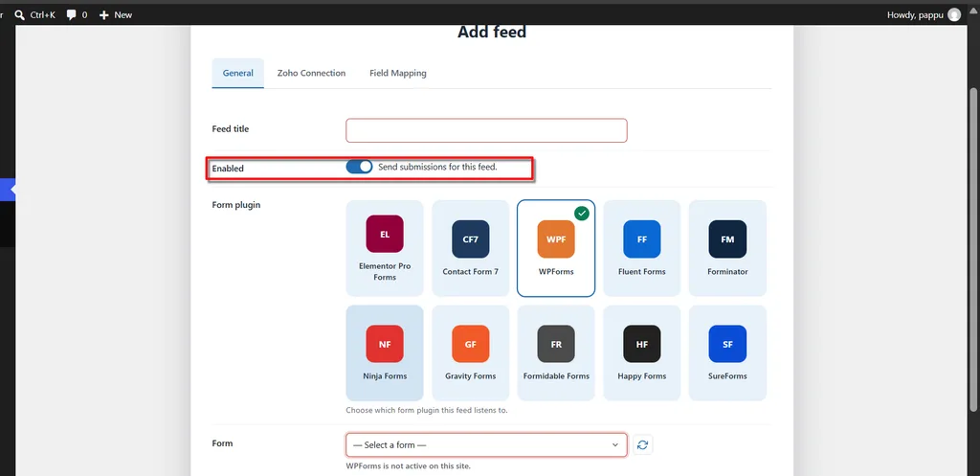980x476 pixels.
Task: Click the Enabled label
Action: click(x=228, y=169)
